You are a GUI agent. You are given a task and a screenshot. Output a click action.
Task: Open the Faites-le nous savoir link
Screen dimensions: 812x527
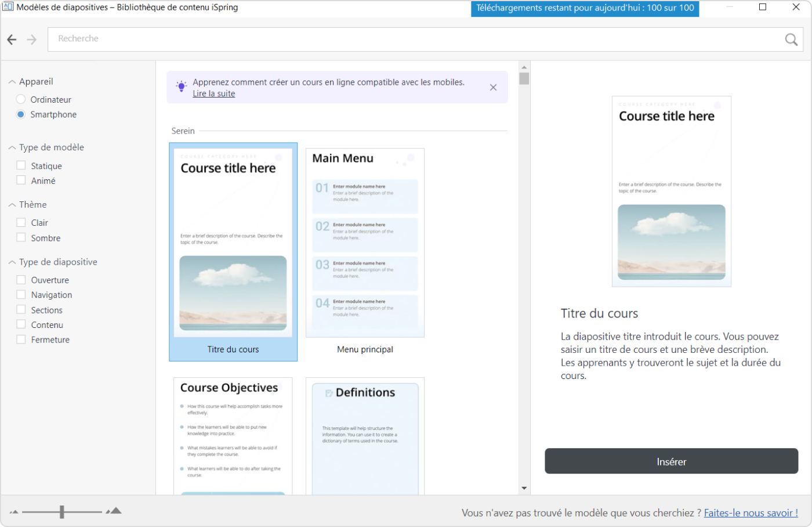click(x=751, y=513)
